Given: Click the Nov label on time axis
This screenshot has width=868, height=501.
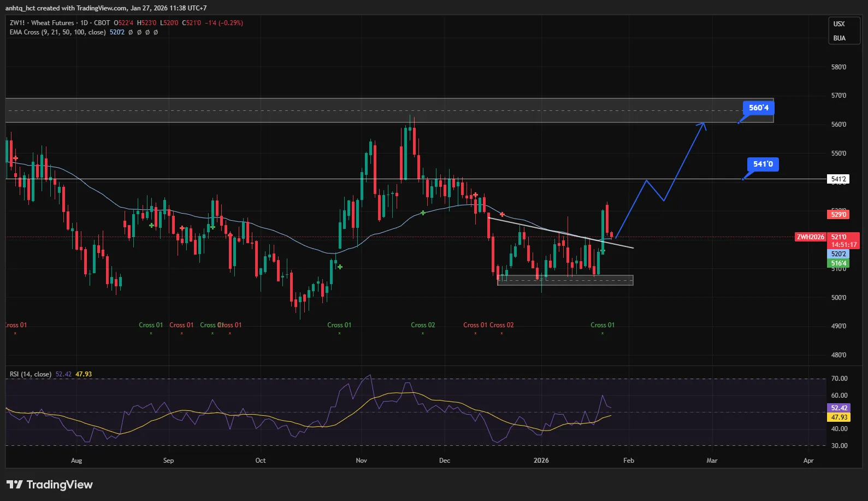Looking at the screenshot, I should 361,461.
